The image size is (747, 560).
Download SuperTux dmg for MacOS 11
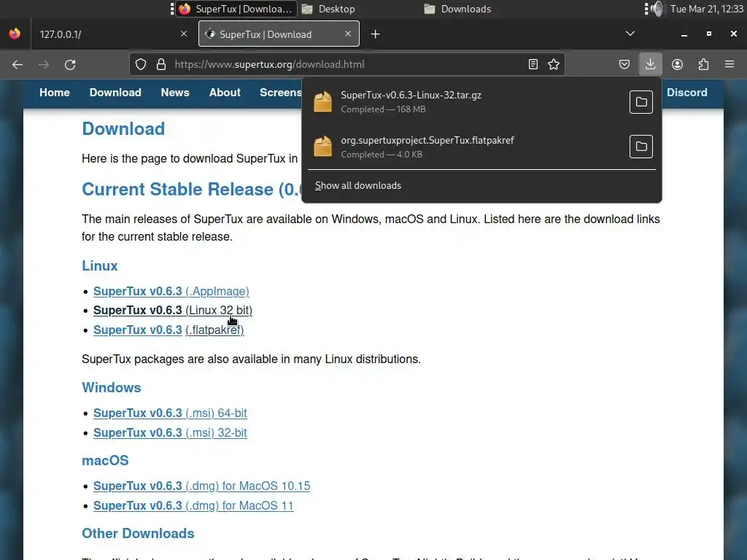click(x=193, y=505)
